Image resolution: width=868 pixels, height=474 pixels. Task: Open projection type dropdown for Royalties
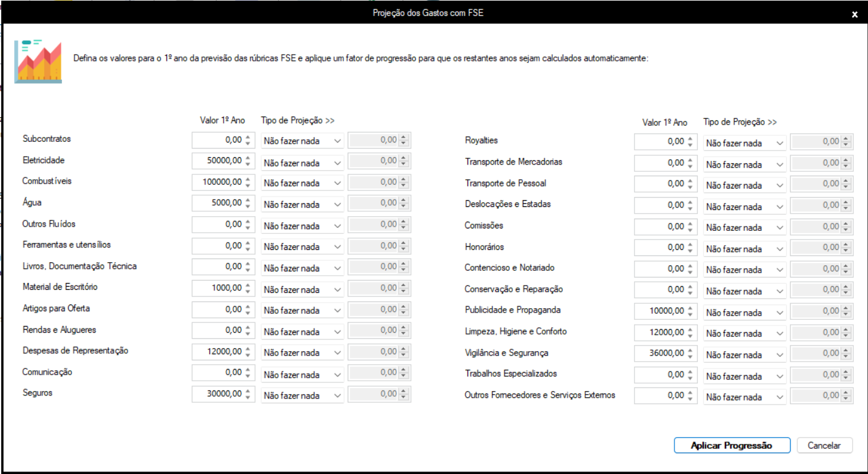[745, 143]
